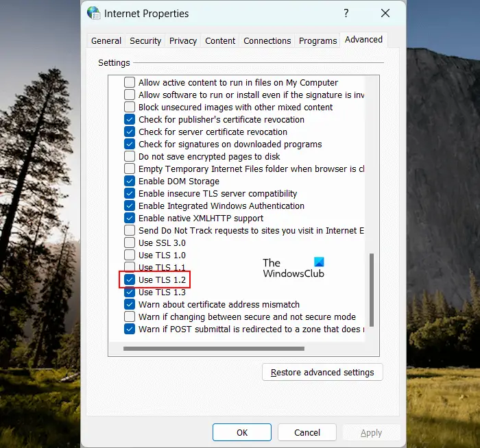The width and height of the screenshot is (480, 448).
Task: Toggle Check for signatures on downloaded programs
Action: [130, 144]
